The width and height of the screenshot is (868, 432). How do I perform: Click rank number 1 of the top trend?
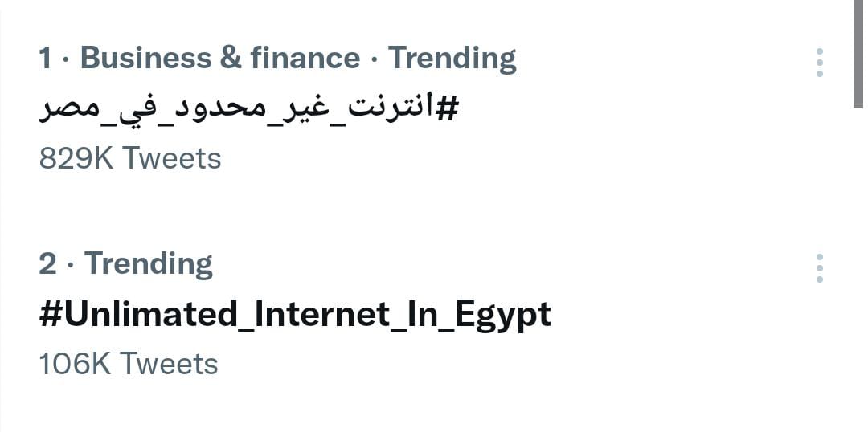(47, 58)
